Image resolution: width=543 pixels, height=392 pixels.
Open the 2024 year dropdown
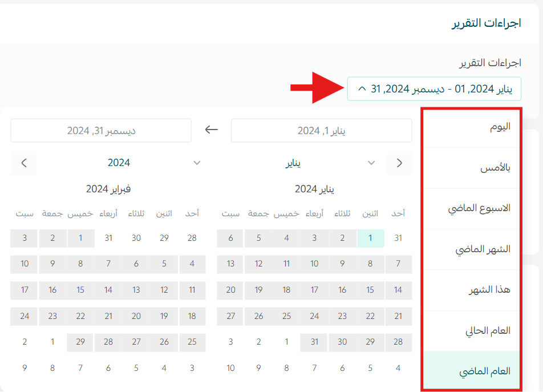(119, 163)
